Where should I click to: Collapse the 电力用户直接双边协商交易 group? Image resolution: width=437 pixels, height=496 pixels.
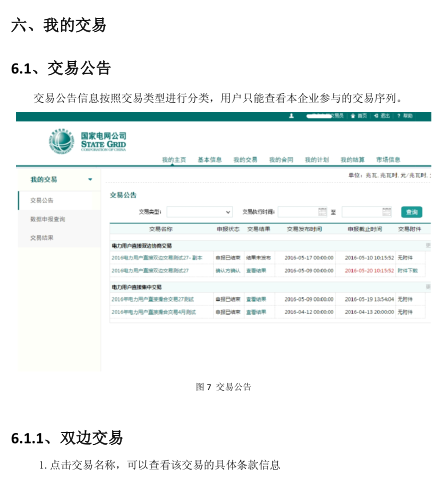point(428,246)
